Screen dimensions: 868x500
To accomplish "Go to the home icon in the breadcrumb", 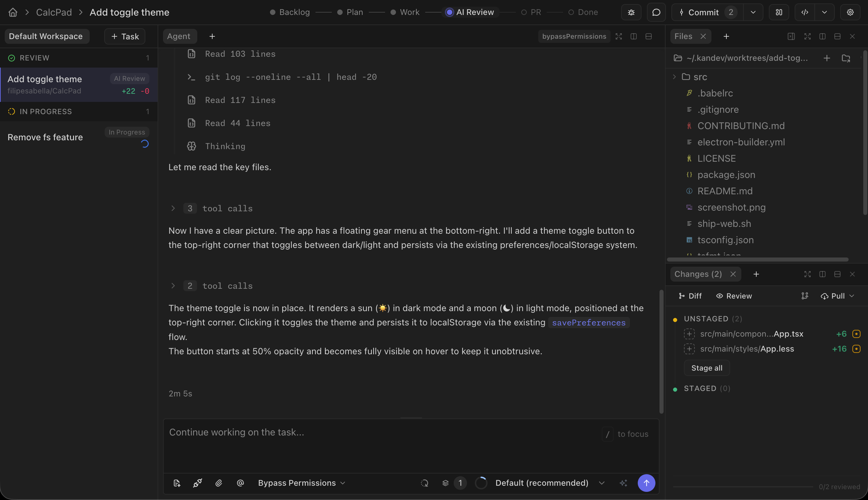I will [13, 12].
